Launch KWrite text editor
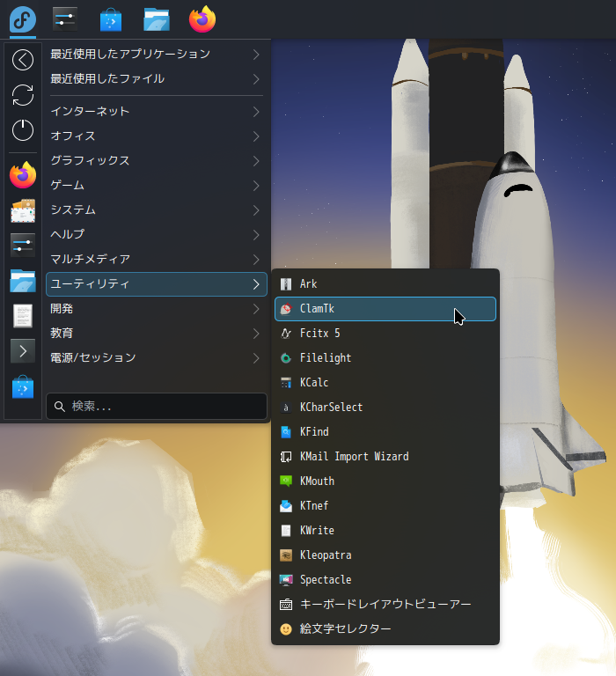The height and width of the screenshot is (676, 616). (385, 531)
